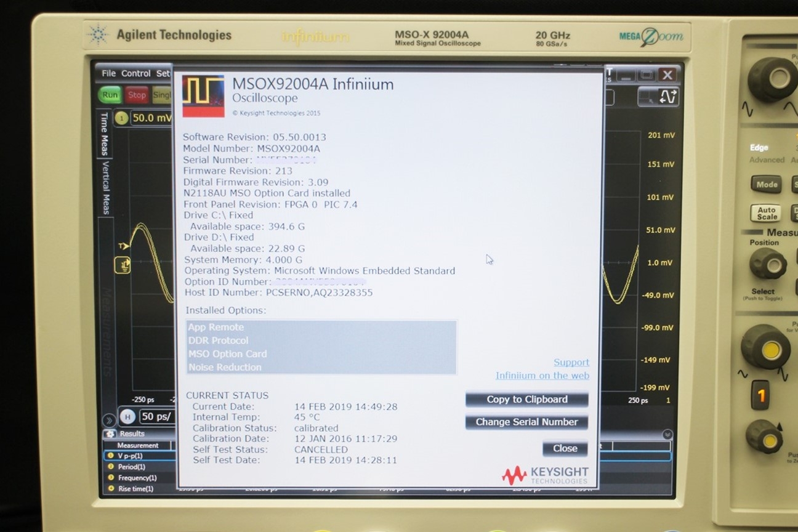Select the trigger level T marker
The height and width of the screenshot is (532, 798).
124,246
